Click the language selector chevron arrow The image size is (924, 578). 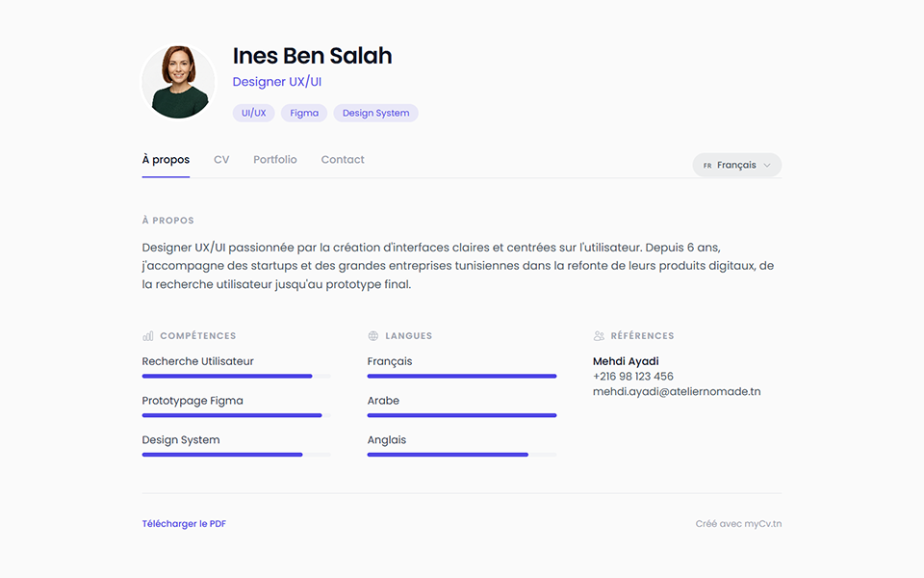tap(767, 165)
